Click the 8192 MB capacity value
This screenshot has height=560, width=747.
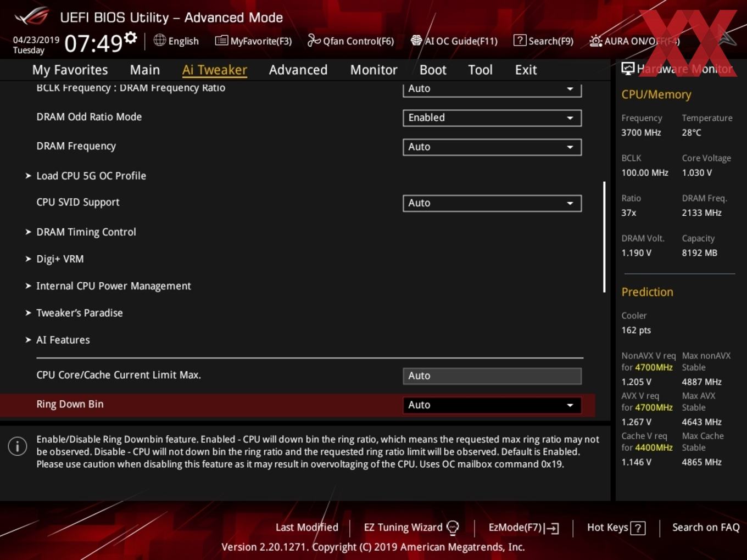pos(700,253)
